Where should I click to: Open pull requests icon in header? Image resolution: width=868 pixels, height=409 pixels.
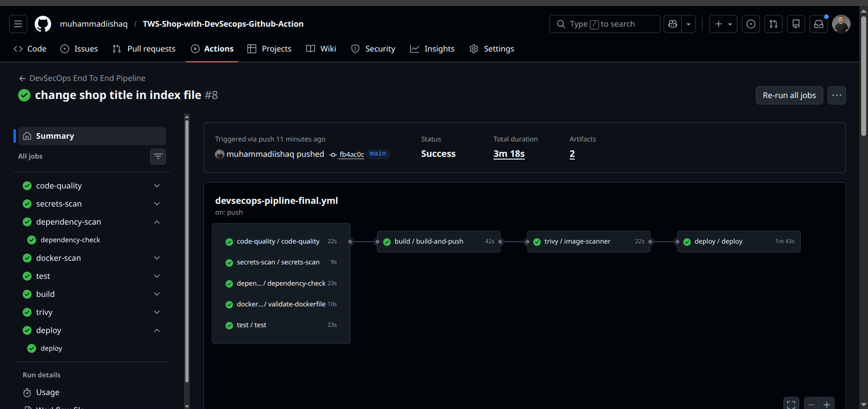coord(774,24)
